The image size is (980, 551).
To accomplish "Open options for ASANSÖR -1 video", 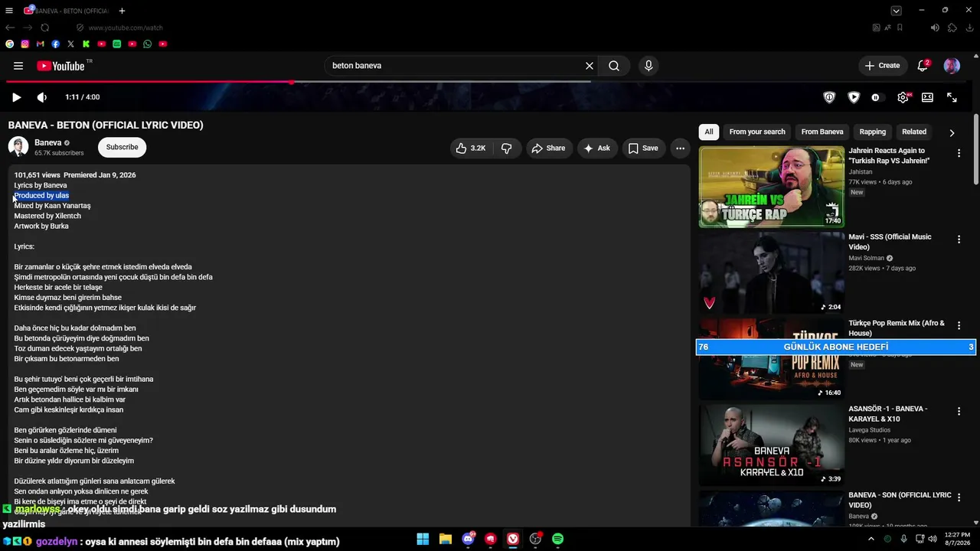I will tap(959, 412).
